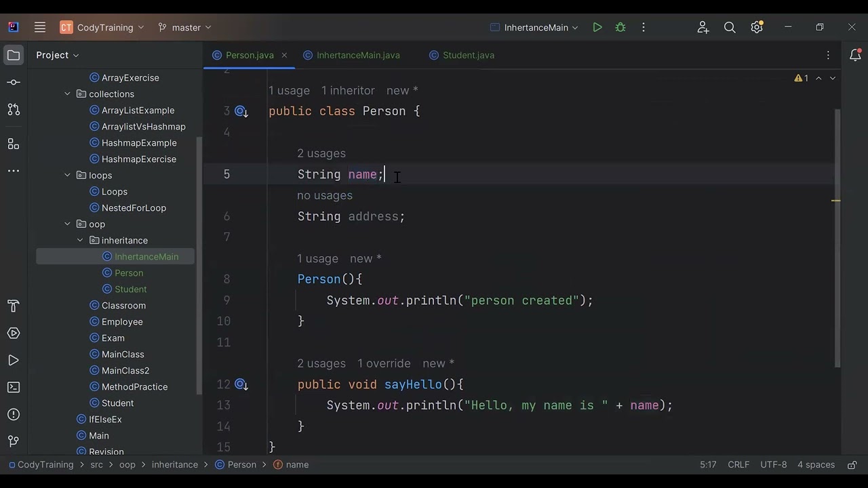
Task: Open the Run tool window
Action: [x=14, y=361]
